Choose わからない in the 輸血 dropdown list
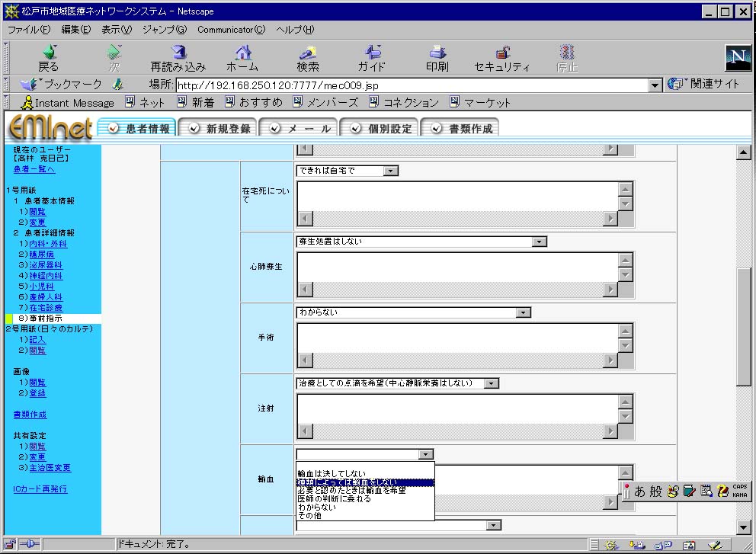The height and width of the screenshot is (554, 756). (x=319, y=507)
